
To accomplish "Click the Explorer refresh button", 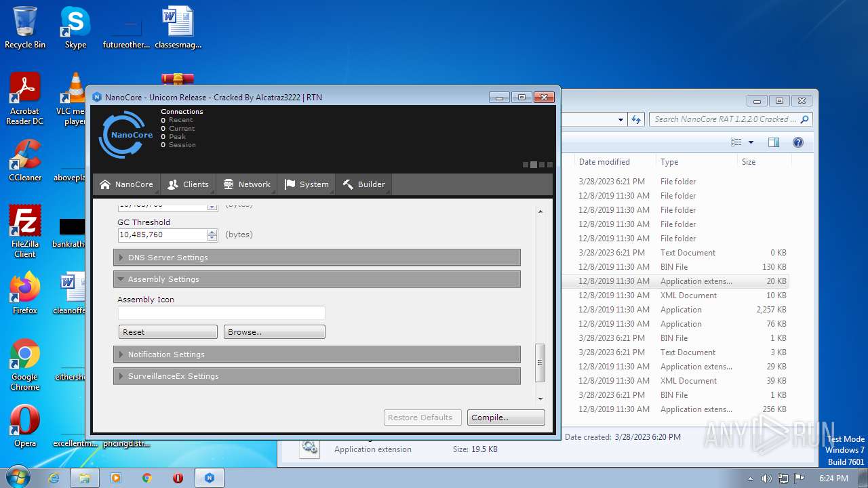I will [636, 119].
